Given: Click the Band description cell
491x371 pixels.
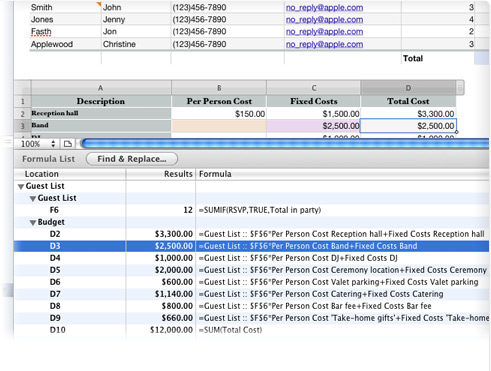Looking at the screenshot, I should [x=101, y=126].
